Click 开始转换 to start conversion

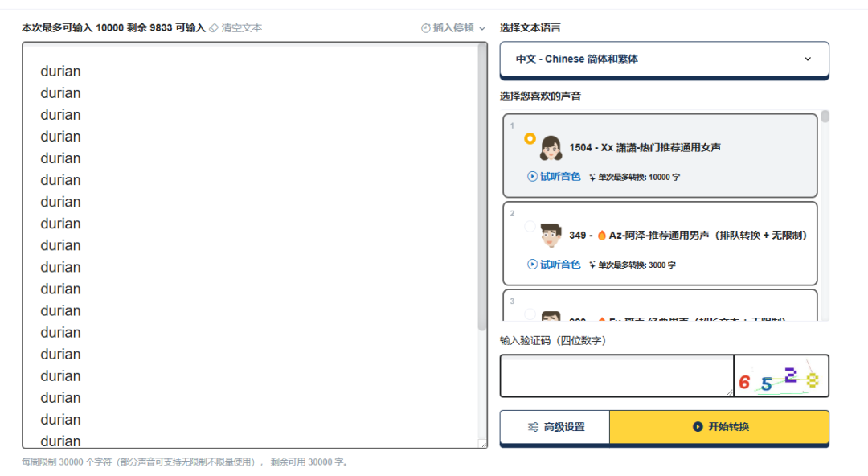click(x=719, y=427)
